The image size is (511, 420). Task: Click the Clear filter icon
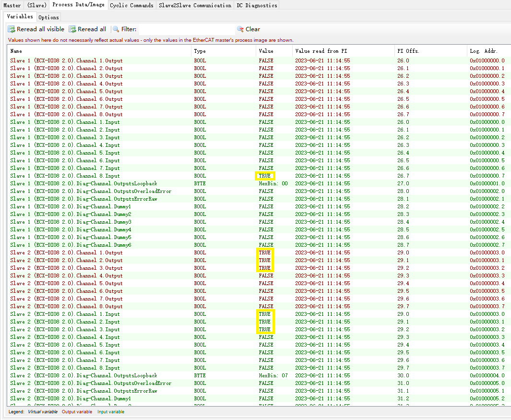click(x=240, y=29)
